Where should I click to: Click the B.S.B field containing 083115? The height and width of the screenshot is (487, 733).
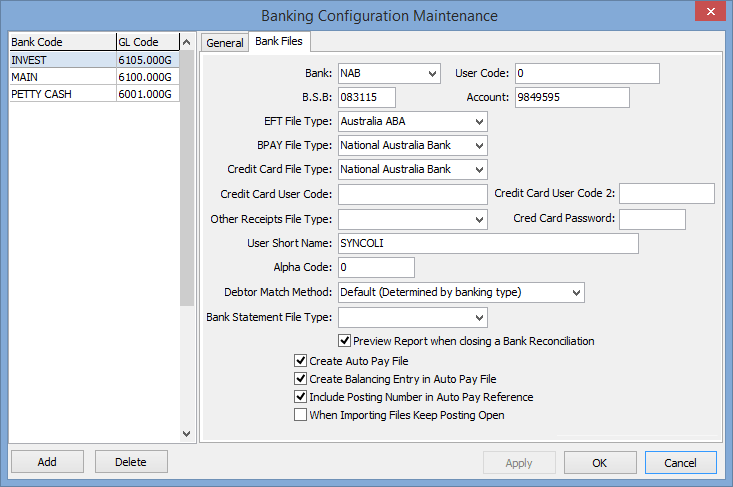(x=367, y=97)
